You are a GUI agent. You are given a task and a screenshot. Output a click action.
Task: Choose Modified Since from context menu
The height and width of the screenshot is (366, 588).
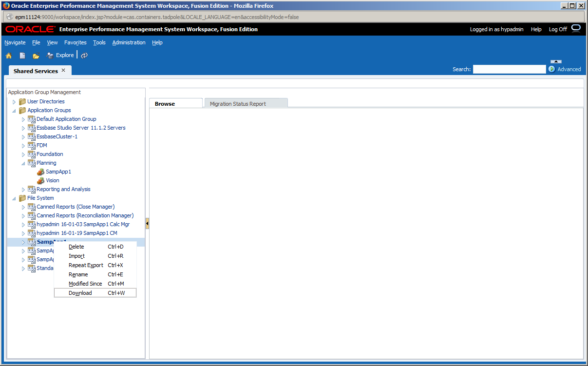click(x=95, y=284)
